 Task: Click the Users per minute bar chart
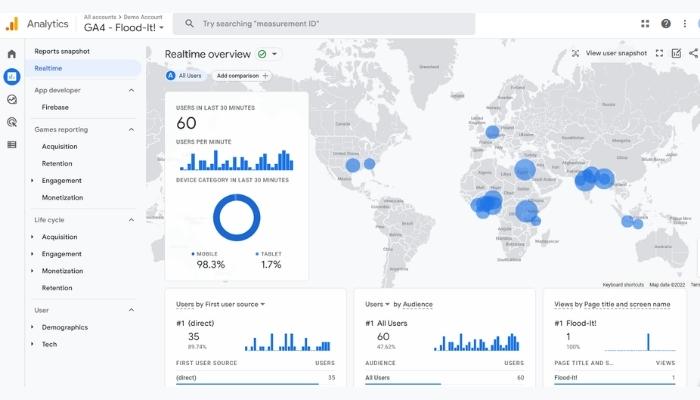[237, 160]
